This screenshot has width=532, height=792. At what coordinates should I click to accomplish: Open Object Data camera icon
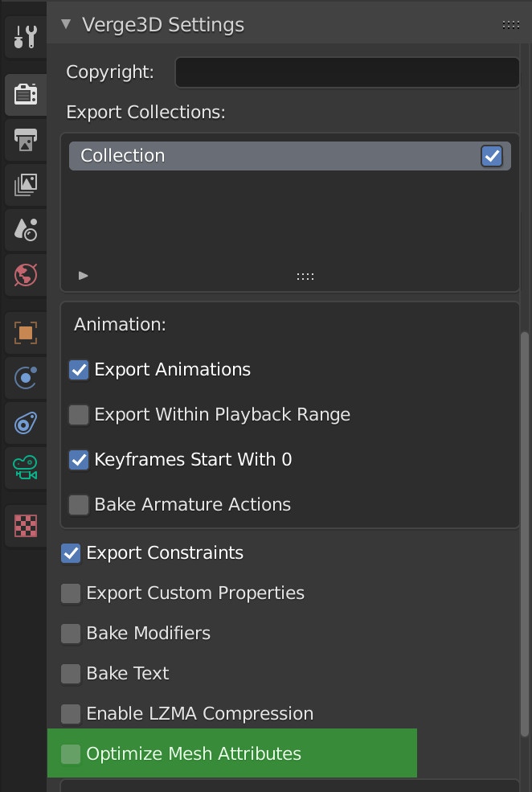coord(25,468)
